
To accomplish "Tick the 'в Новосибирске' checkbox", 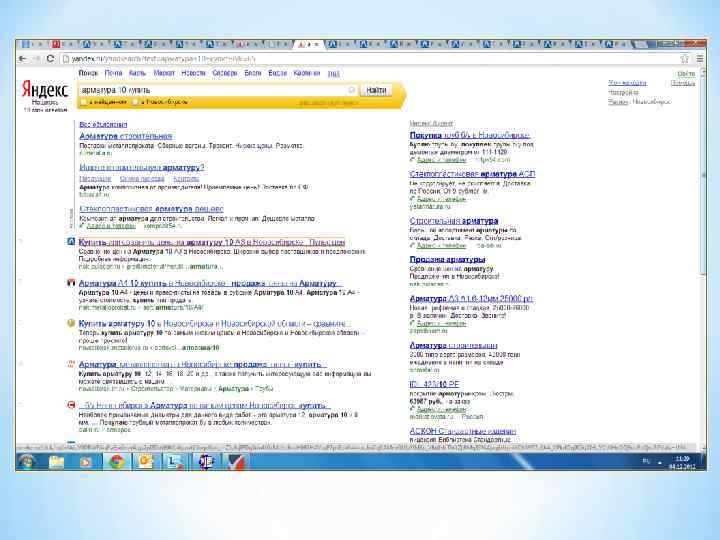I will 135,102.
